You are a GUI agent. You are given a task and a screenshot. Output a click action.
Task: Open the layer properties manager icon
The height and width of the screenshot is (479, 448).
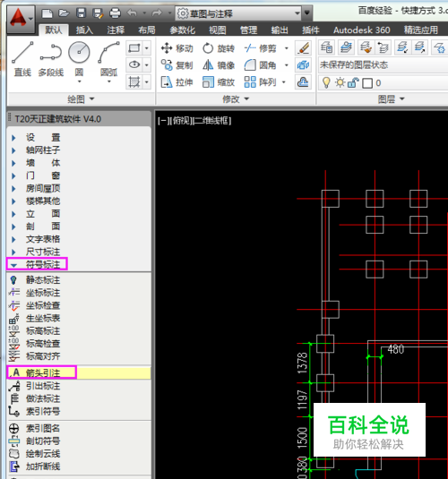(327, 47)
